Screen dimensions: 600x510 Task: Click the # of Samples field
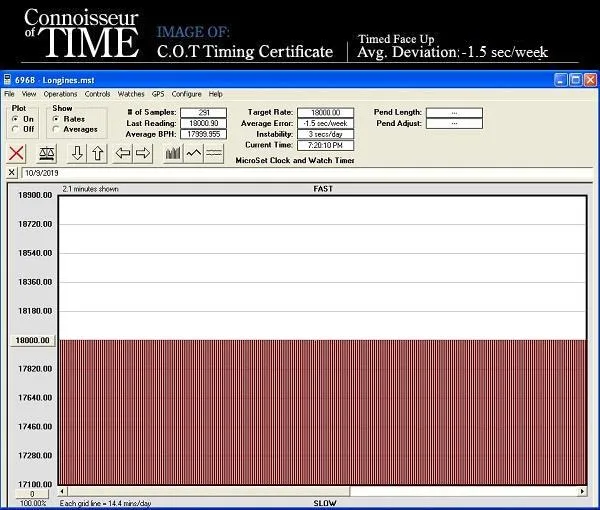tap(204, 112)
